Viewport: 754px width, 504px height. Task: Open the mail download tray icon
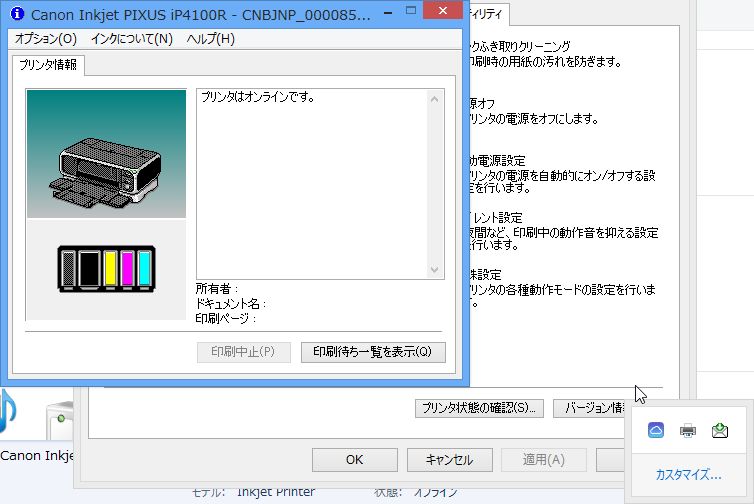720,430
